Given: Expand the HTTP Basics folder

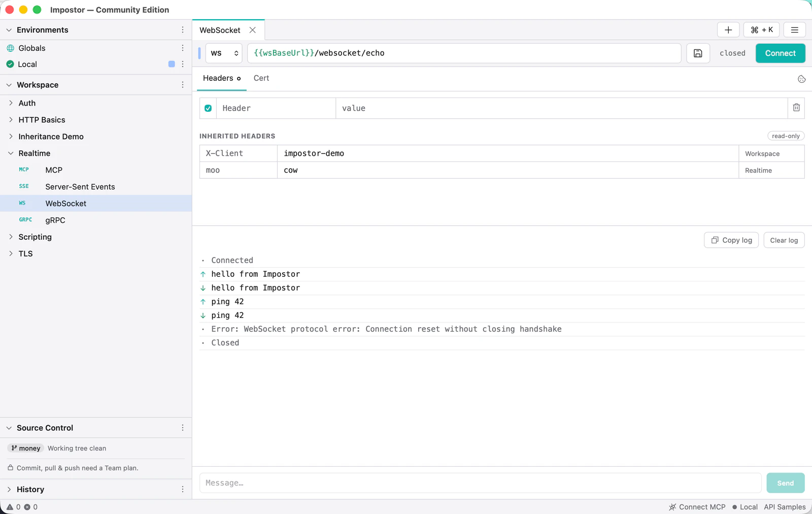Looking at the screenshot, I should 11,119.
